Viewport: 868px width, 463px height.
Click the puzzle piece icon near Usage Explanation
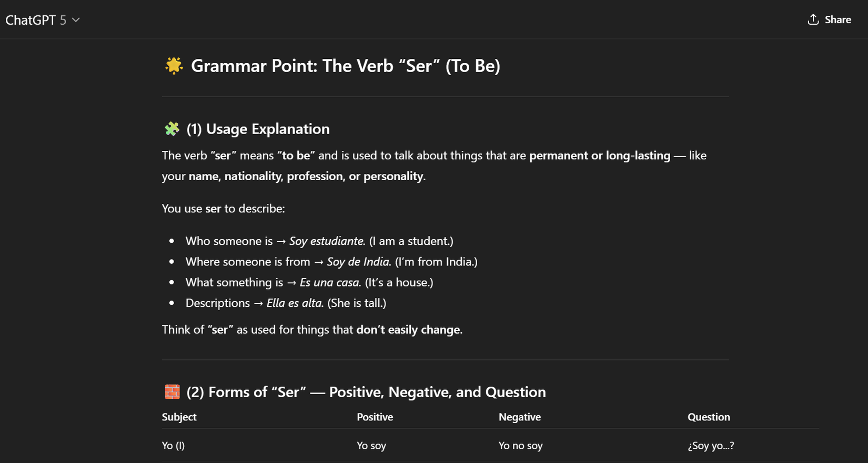[x=172, y=128]
